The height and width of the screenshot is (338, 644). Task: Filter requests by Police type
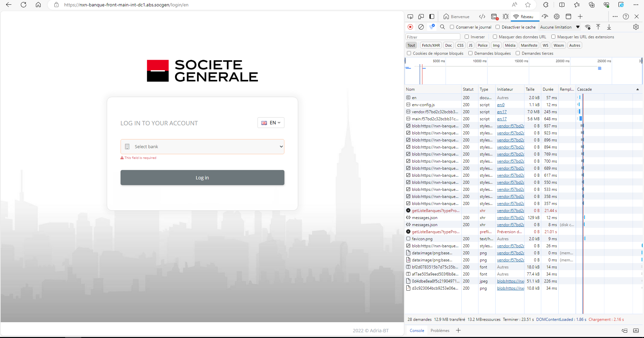point(482,45)
